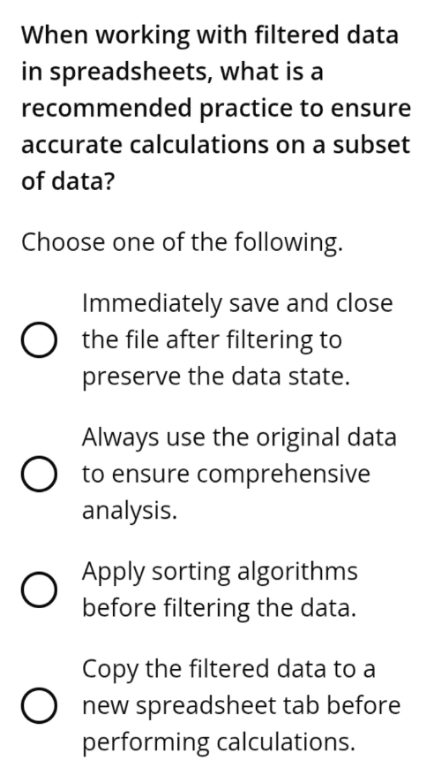Click the 'new spreadsheet tab before' answer text
The height and width of the screenshot is (768, 441).
241,706
